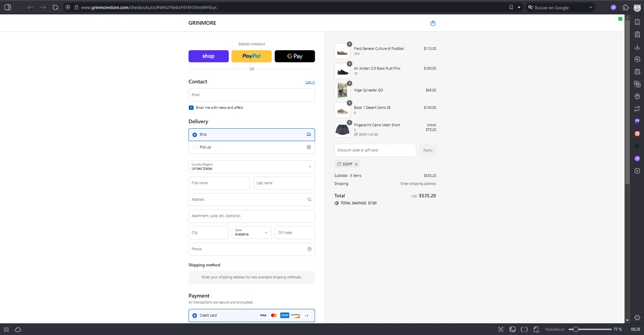Viewport: 644px width, 335px height.
Task: Click the Nigel Sylvester GO thumbnail
Action: (343, 91)
